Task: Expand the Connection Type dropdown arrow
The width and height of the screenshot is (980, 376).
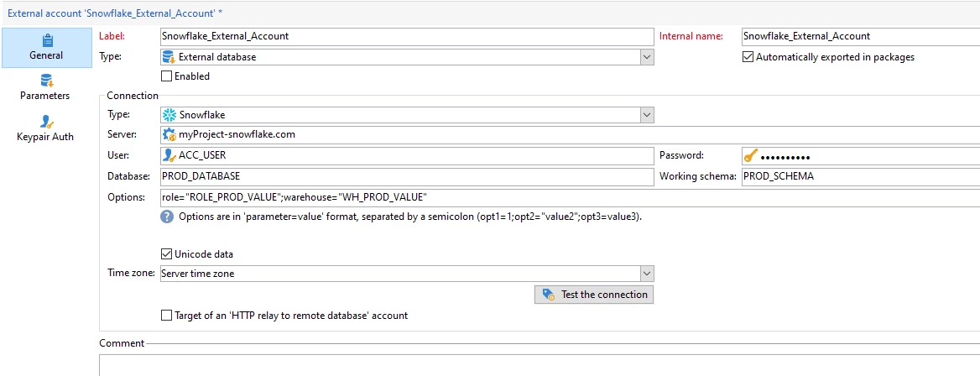Action: coord(647,115)
